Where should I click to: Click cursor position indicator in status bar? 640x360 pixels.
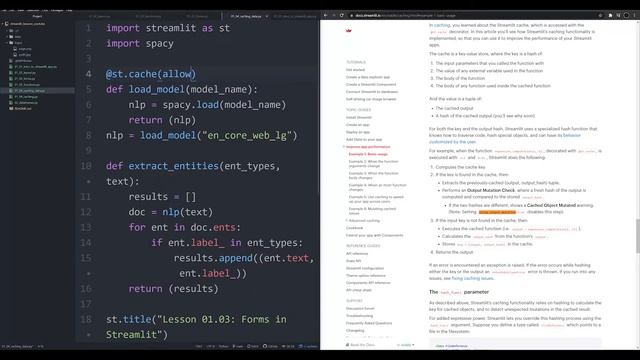pos(40,347)
